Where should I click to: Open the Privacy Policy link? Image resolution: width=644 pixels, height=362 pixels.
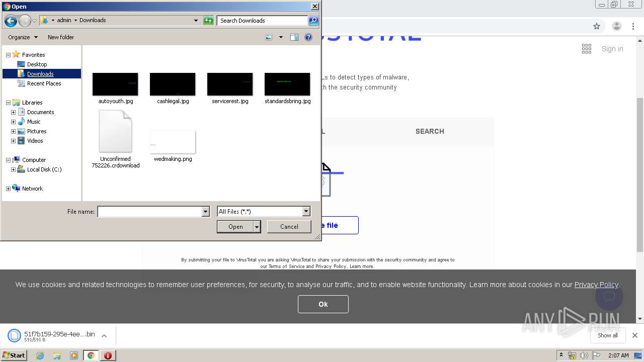(596, 285)
